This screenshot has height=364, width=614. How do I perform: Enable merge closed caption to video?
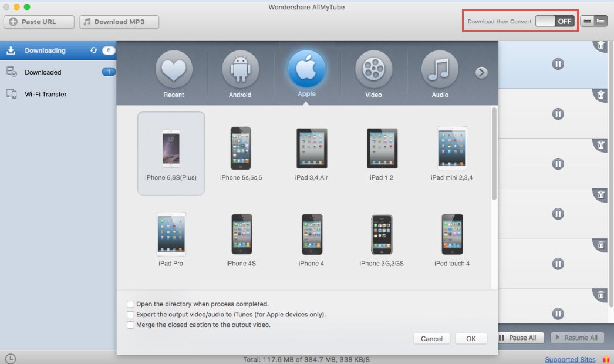pyautogui.click(x=130, y=325)
